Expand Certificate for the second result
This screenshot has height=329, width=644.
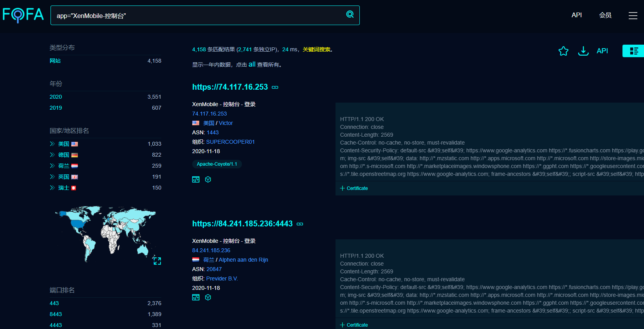coord(354,325)
